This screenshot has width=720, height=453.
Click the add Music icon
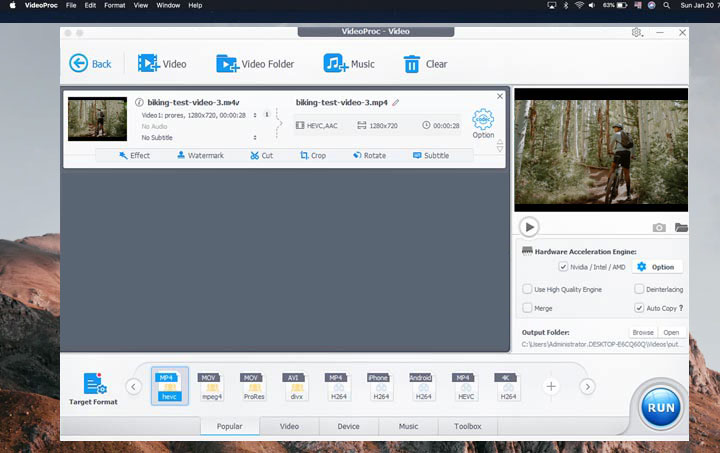335,64
